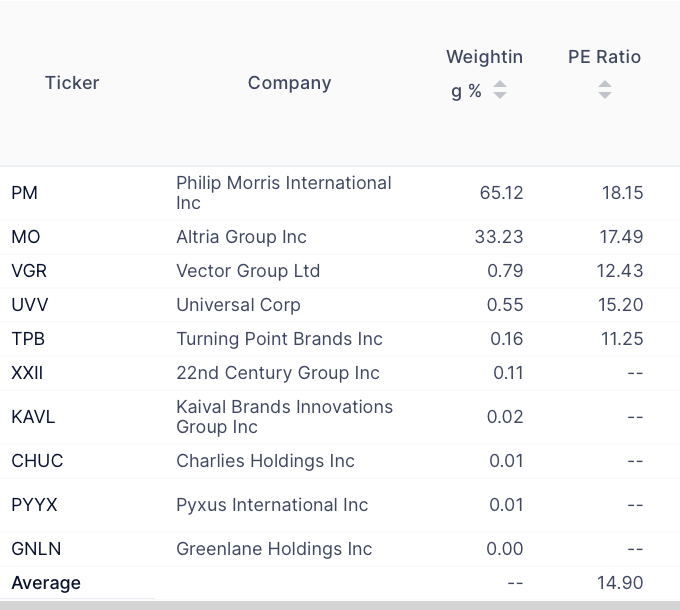Click the horizontal scrollbar at bottom

pyautogui.click(x=340, y=605)
